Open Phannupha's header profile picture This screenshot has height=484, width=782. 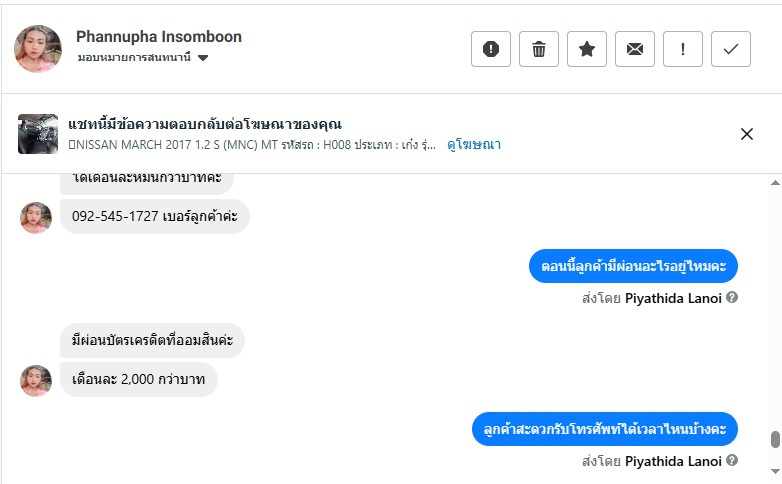point(38,49)
